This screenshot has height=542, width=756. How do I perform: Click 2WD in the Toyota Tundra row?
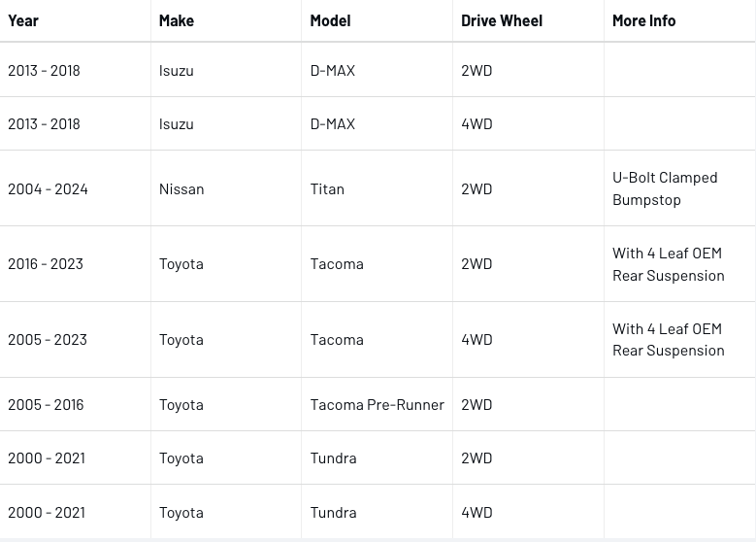point(477,457)
